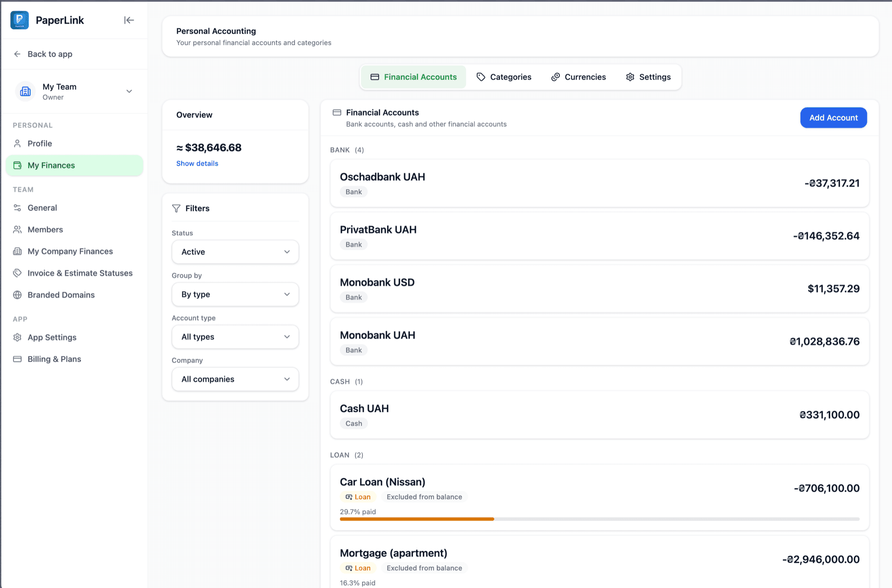Expand the My Team switcher

coord(129,91)
